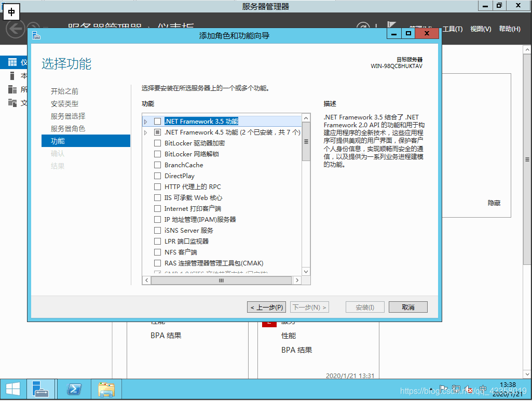This screenshot has height=401, width=532.
Task: Click the notifications flag in Server Manager
Action: click(391, 26)
